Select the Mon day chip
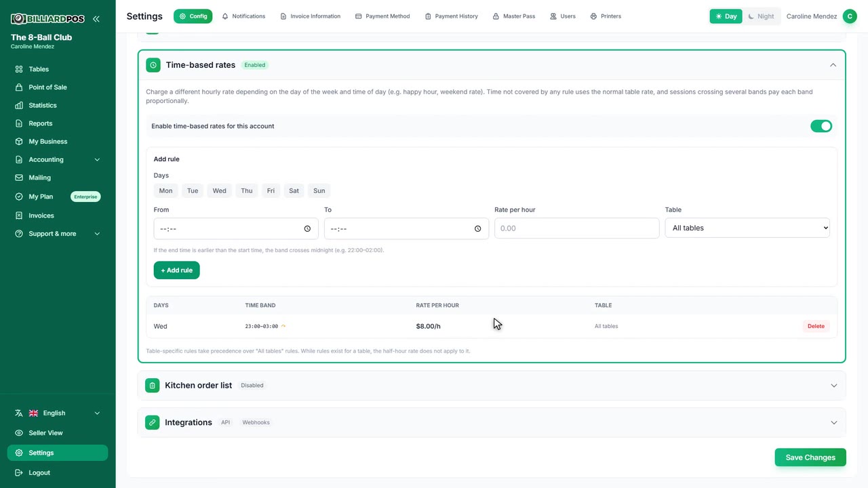868x488 pixels. [165, 190]
